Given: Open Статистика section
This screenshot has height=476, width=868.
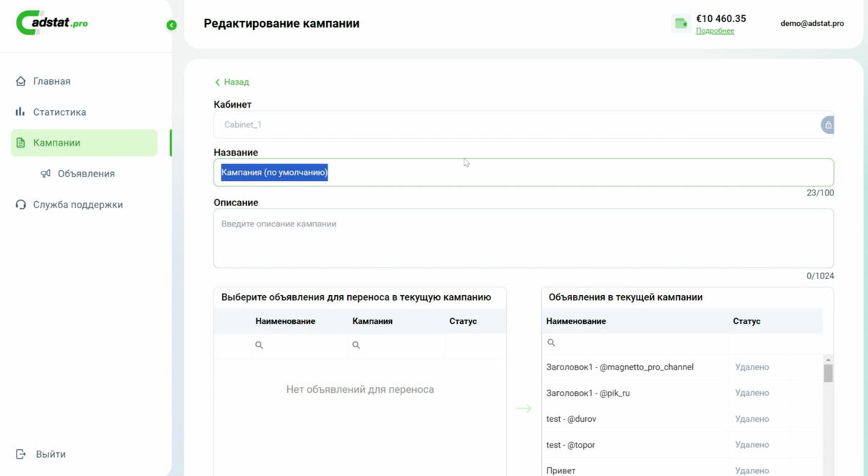Looking at the screenshot, I should tap(59, 112).
